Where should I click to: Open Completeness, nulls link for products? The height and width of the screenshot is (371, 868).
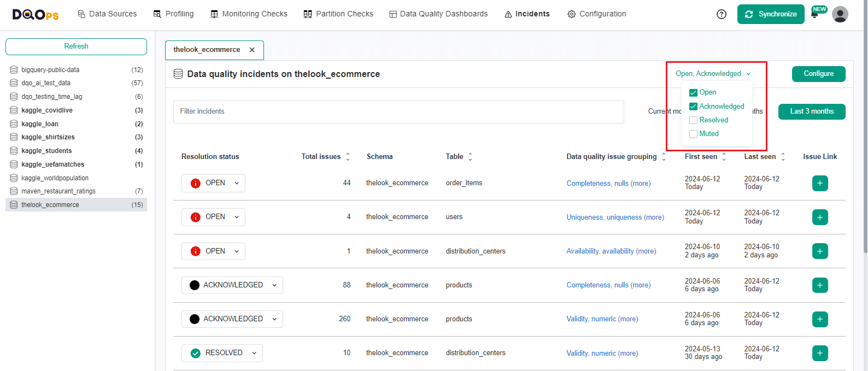[608, 285]
